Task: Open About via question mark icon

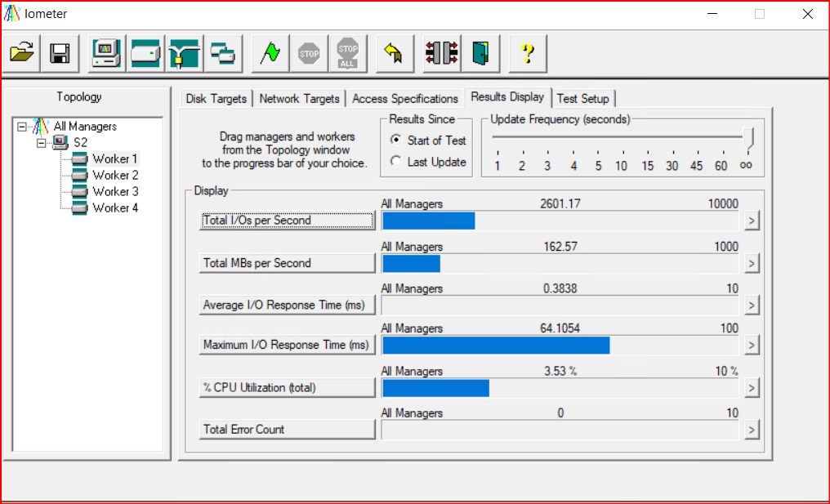Action: coord(527,53)
